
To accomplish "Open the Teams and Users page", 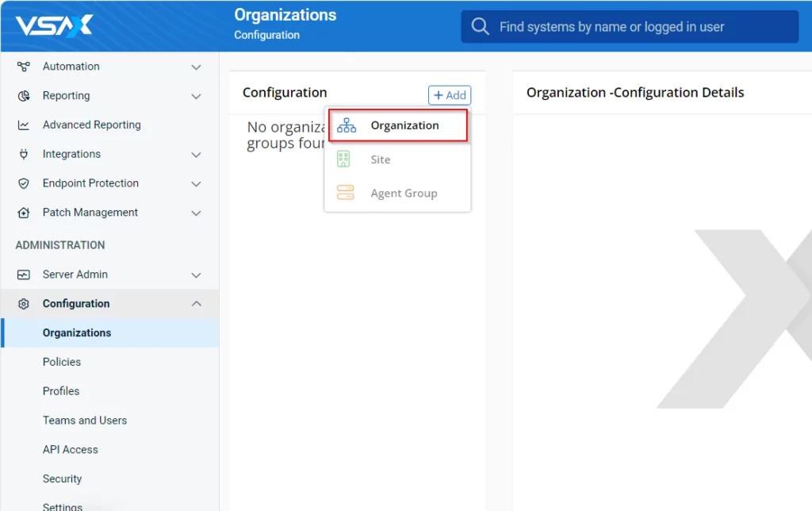I will pos(85,421).
